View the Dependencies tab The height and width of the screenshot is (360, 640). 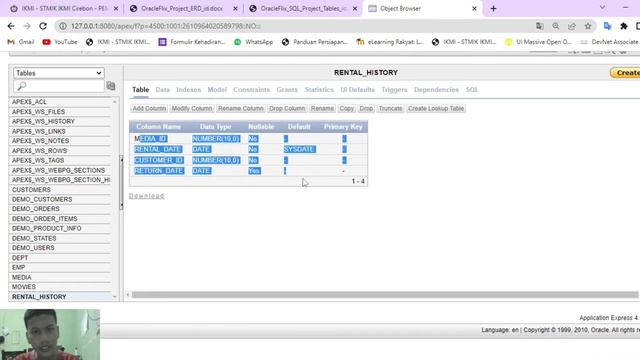(436, 90)
